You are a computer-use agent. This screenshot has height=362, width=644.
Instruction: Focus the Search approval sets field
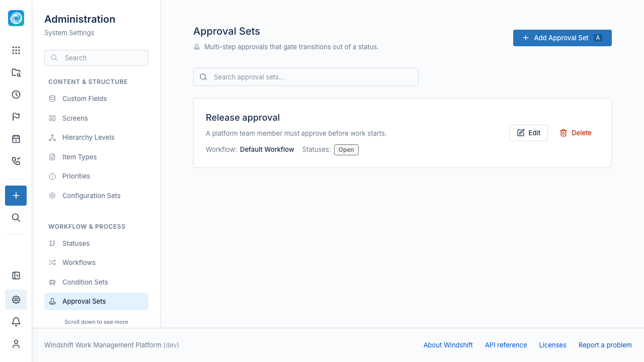click(x=306, y=77)
